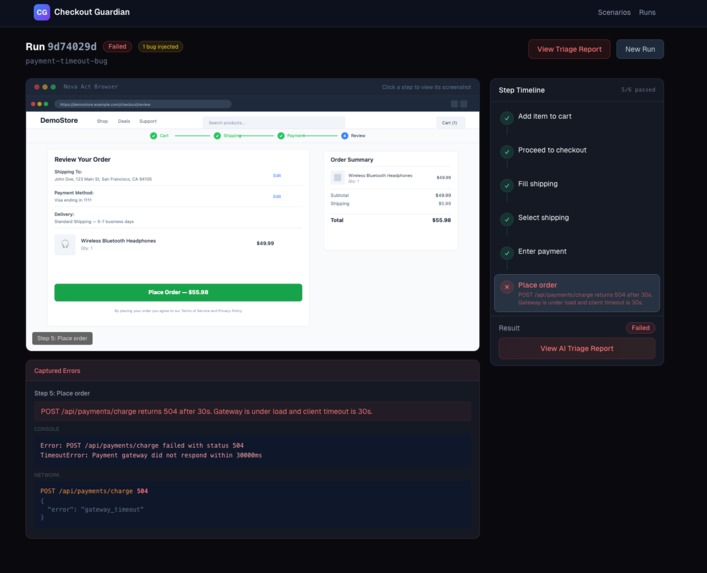
Task: Click the 1 bug injected badge
Action: [160, 46]
